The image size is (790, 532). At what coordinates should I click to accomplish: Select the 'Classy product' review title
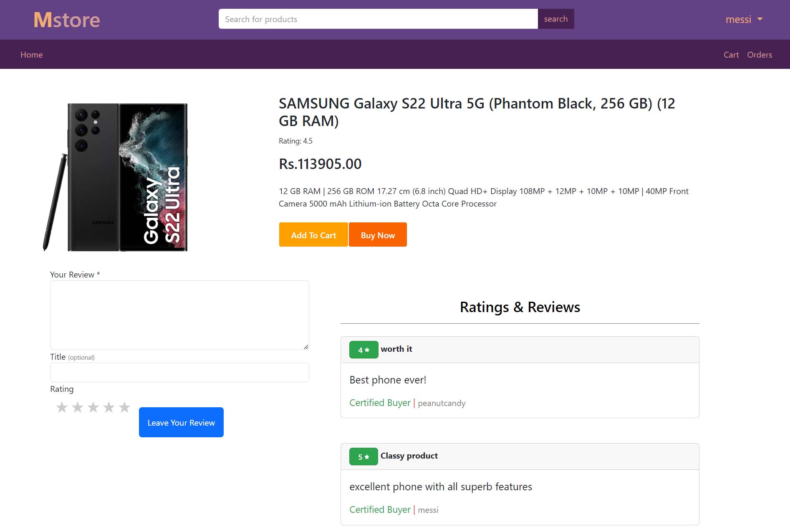click(x=409, y=456)
